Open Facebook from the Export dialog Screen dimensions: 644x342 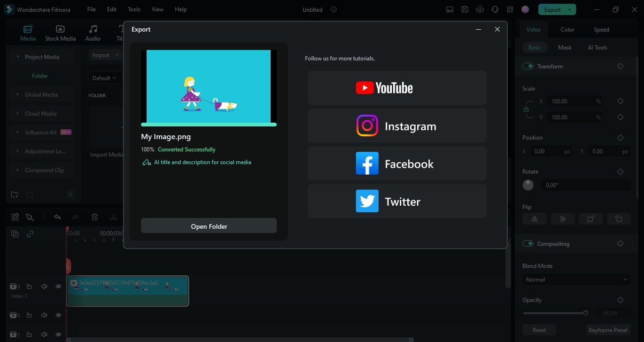click(397, 164)
